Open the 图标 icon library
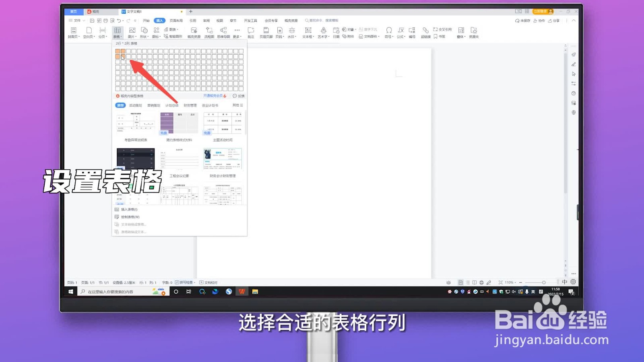644x362 pixels. point(156,33)
